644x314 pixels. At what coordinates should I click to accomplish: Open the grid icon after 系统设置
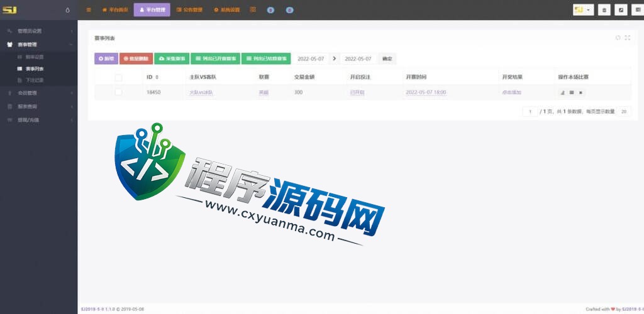(253, 9)
